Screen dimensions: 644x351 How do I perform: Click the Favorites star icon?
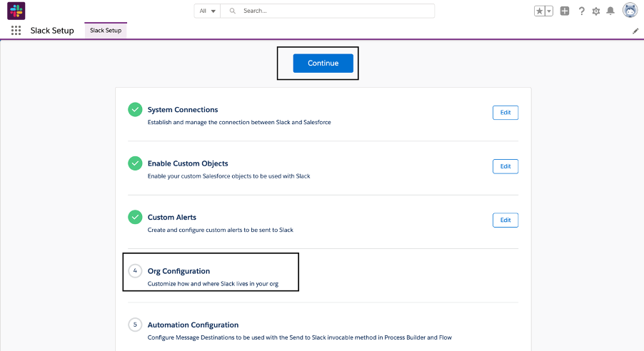pyautogui.click(x=539, y=11)
